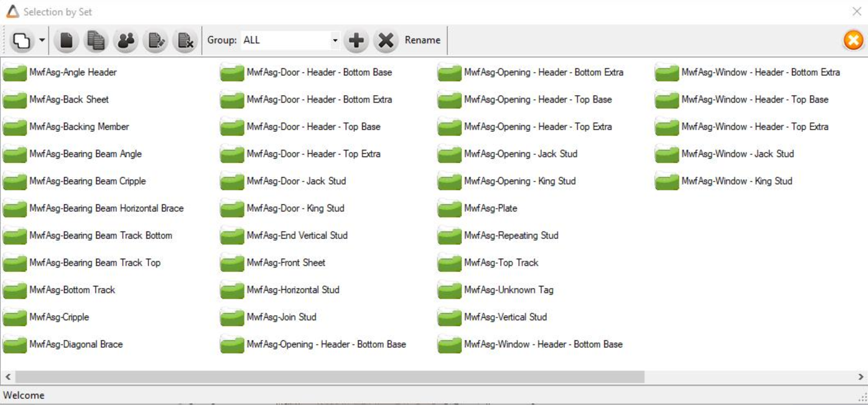Click the horizontal scrollbar right arrow
The height and width of the screenshot is (405, 868).
tap(860, 377)
